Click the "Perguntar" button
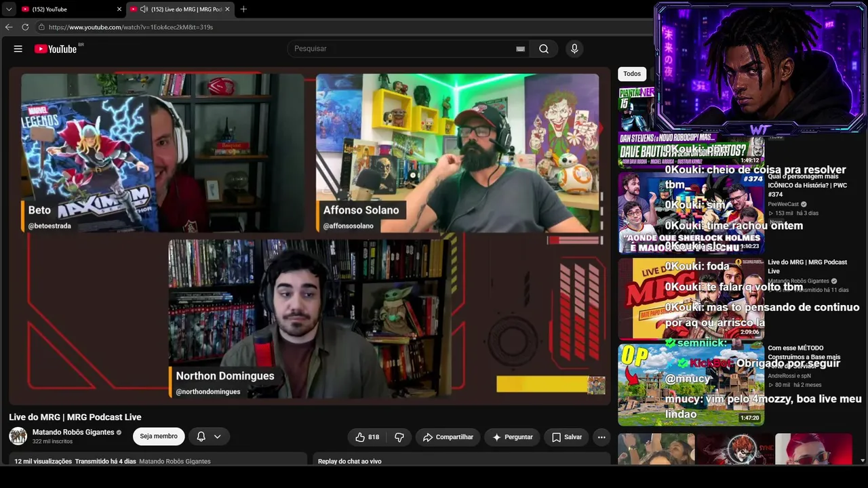This screenshot has width=868, height=488. 512,437
